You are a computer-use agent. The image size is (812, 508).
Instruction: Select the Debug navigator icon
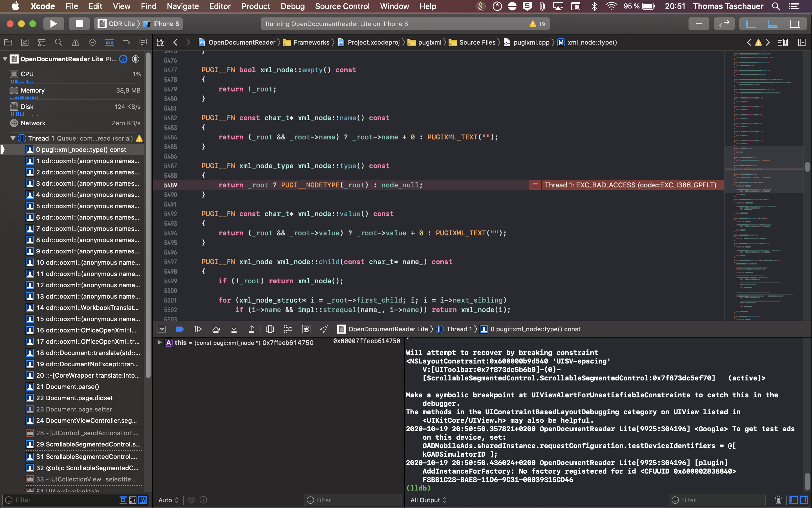click(x=109, y=42)
